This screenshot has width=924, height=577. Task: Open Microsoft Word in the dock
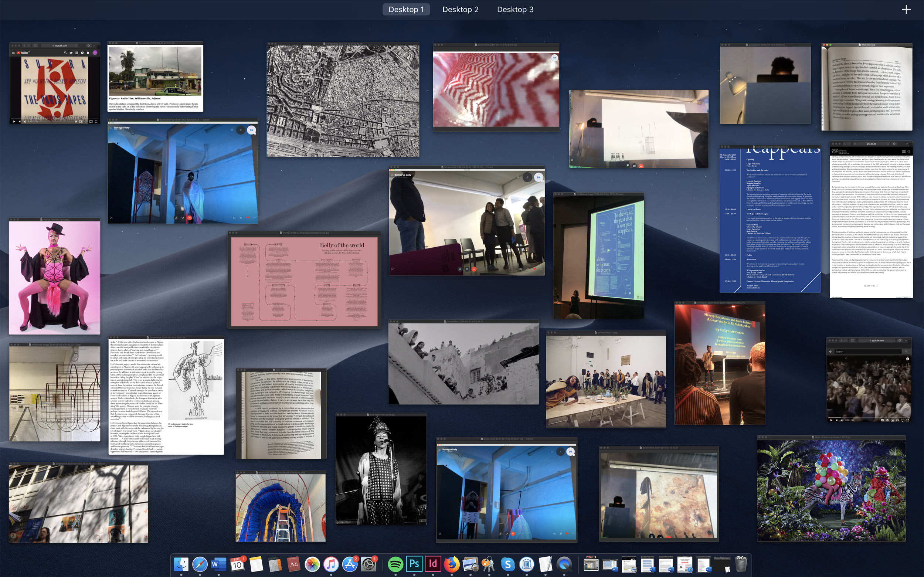pyautogui.click(x=218, y=564)
